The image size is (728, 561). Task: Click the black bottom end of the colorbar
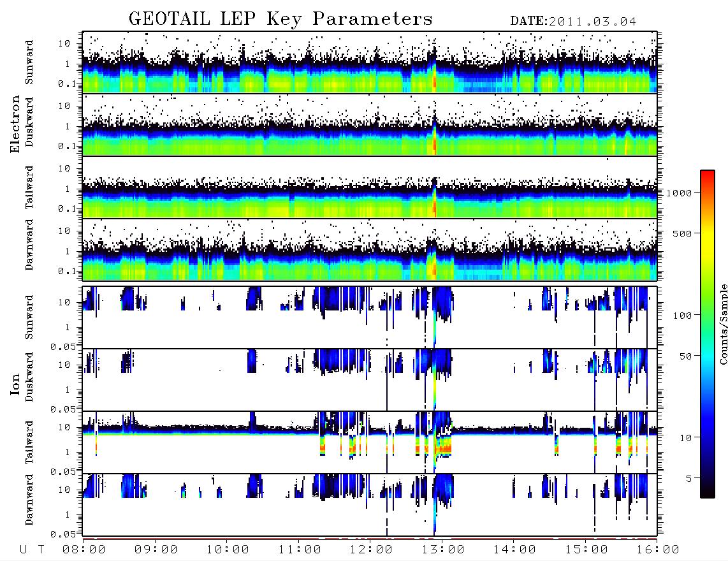tap(708, 490)
